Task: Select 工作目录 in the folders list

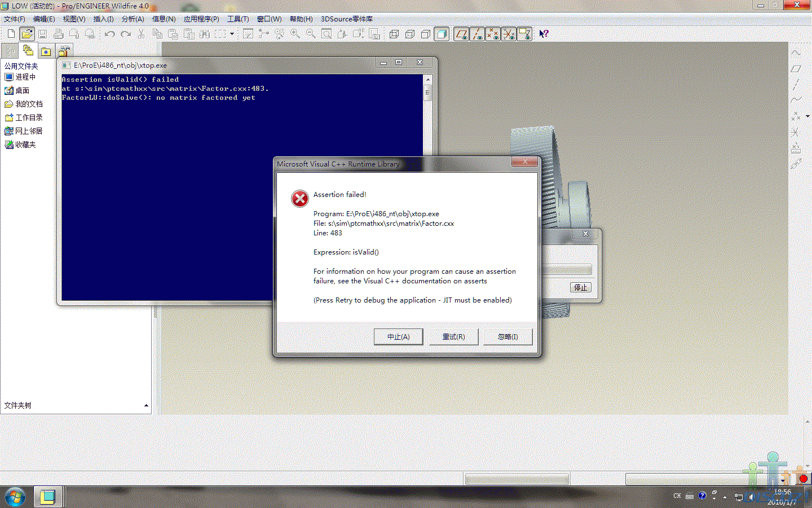Action: (x=24, y=117)
